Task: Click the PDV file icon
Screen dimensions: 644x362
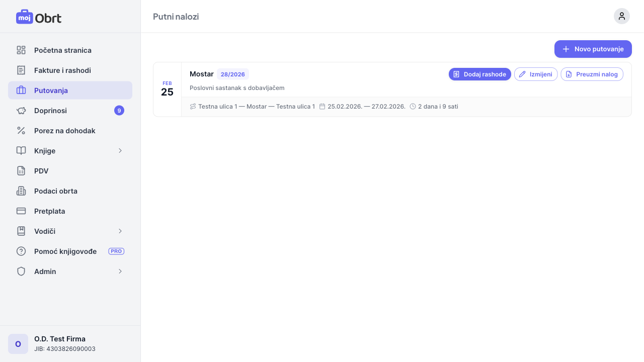Action: pos(21,171)
